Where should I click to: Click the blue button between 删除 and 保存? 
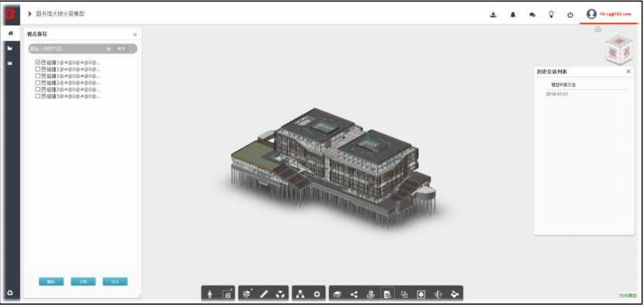(x=83, y=281)
